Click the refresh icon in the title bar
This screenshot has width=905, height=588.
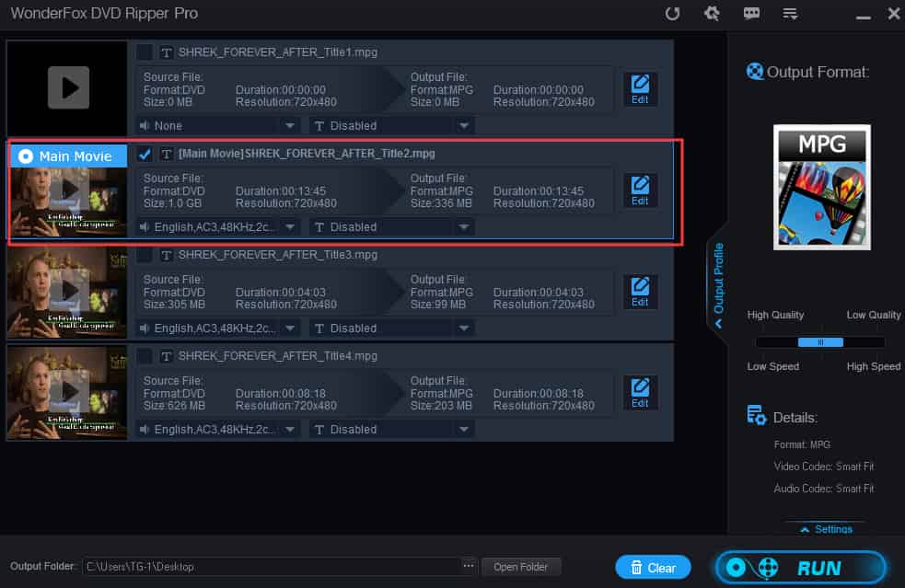(x=673, y=14)
